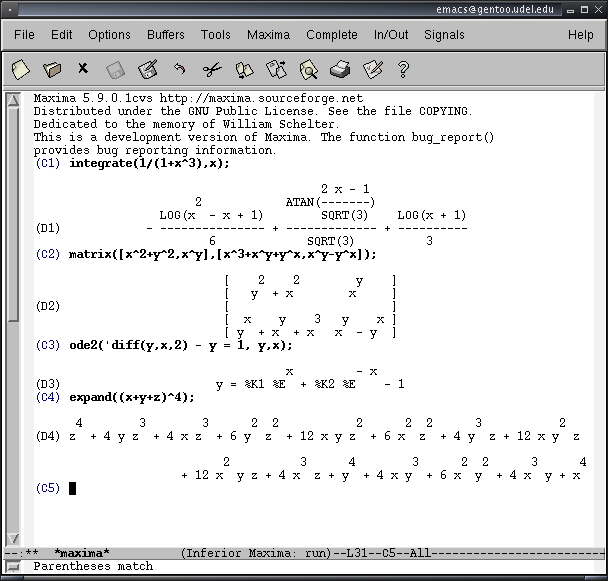Click the (D1) output label
This screenshot has width=608, height=581.
pyautogui.click(x=48, y=228)
